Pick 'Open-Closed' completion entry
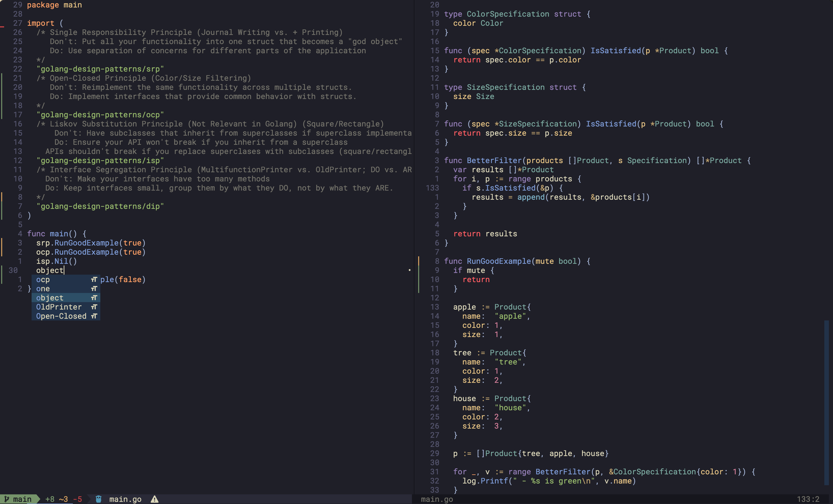 61,316
